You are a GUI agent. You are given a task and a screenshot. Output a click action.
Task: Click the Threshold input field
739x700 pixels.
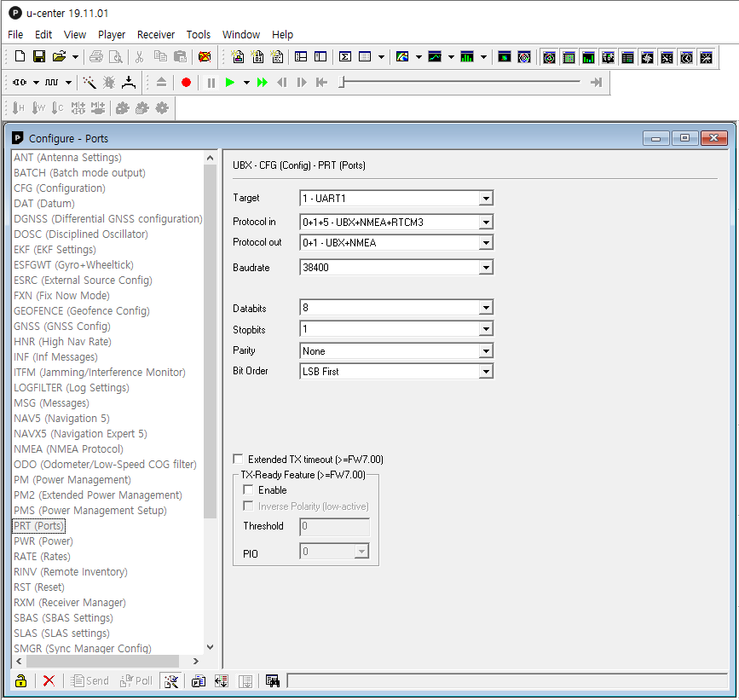point(335,527)
